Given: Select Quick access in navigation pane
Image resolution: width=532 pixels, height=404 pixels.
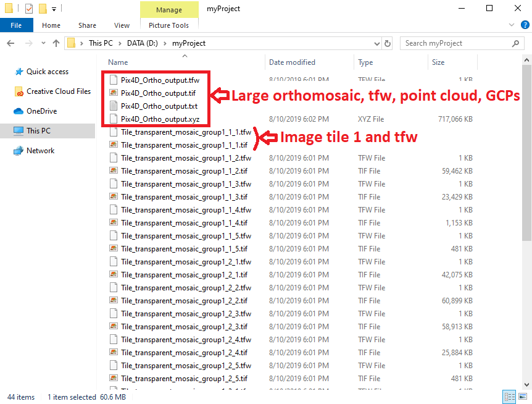Looking at the screenshot, I should click(x=47, y=72).
